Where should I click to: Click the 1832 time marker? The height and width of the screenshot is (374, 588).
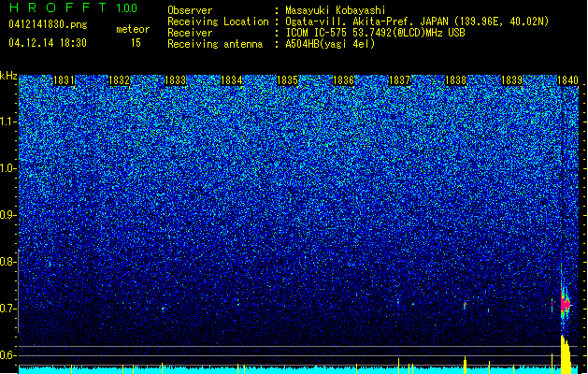[119, 80]
